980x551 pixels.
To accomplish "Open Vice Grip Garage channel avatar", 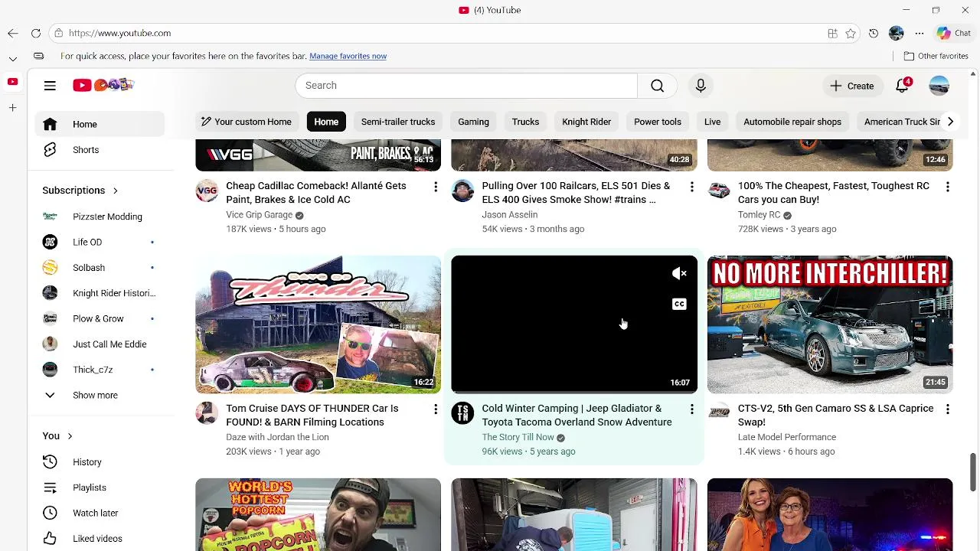I will coord(207,191).
